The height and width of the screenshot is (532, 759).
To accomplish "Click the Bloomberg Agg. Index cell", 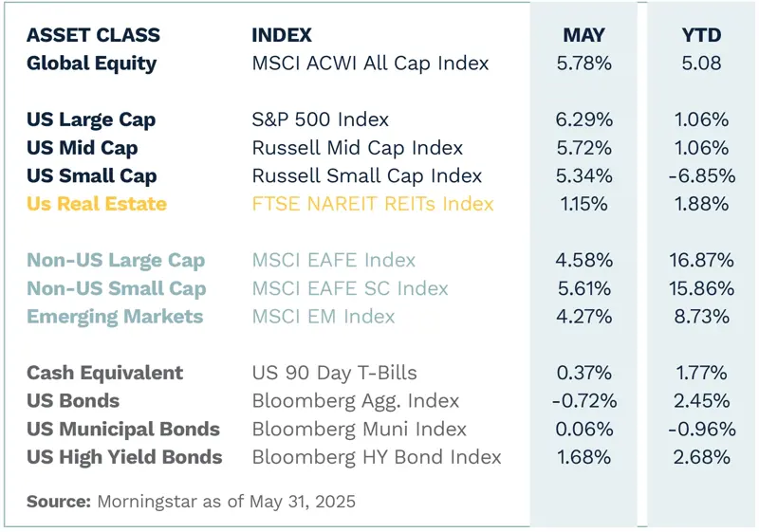I will tap(355, 401).
